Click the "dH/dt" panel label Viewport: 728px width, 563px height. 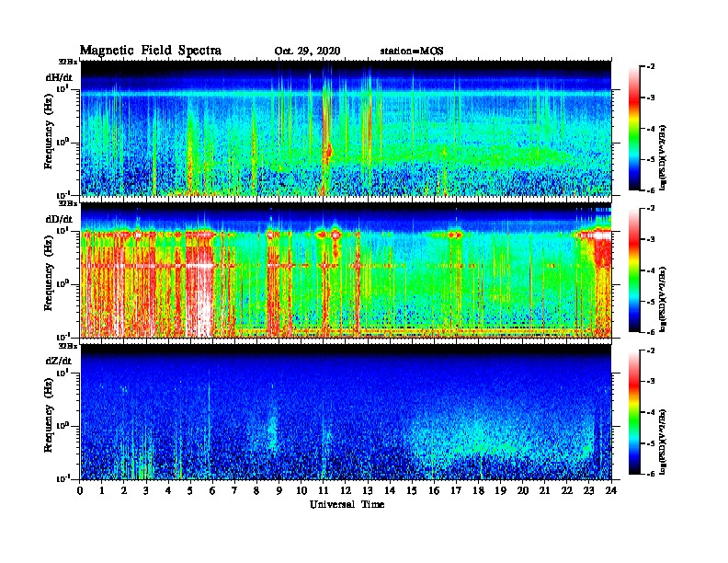(x=59, y=76)
